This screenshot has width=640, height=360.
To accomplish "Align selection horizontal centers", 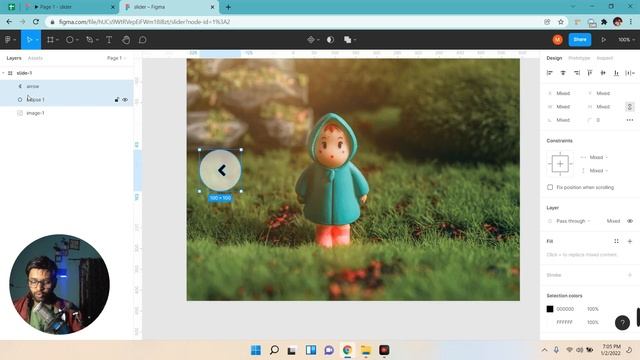I will (x=563, y=73).
